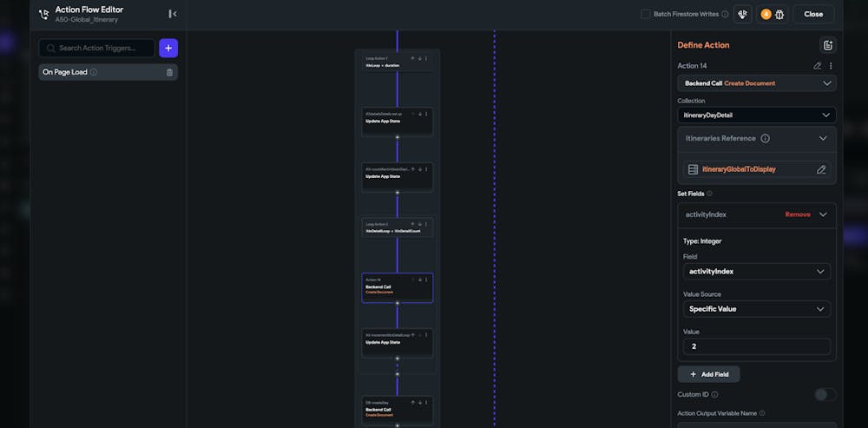Show Itineraries Reference info tooltip
Viewport: 868px width, 428px height.
[765, 138]
